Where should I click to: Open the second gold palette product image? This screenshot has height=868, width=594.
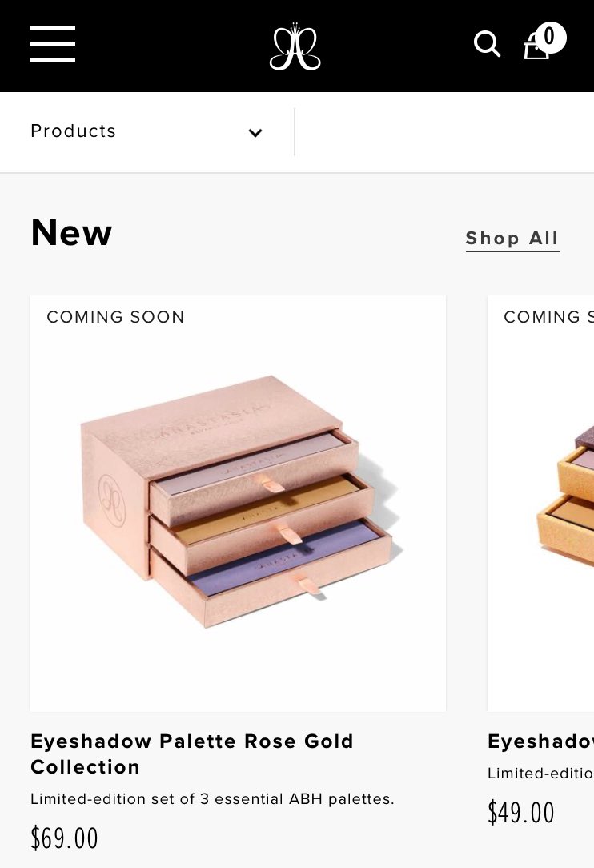pos(541,503)
